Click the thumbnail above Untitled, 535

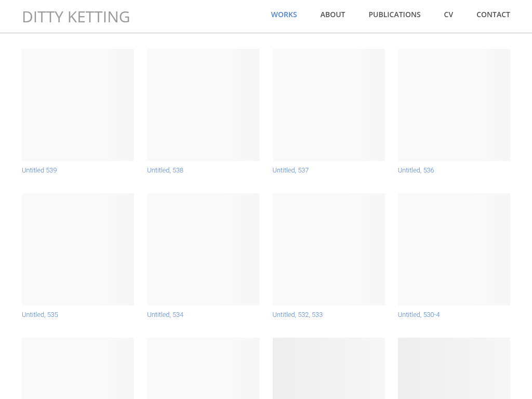78,249
